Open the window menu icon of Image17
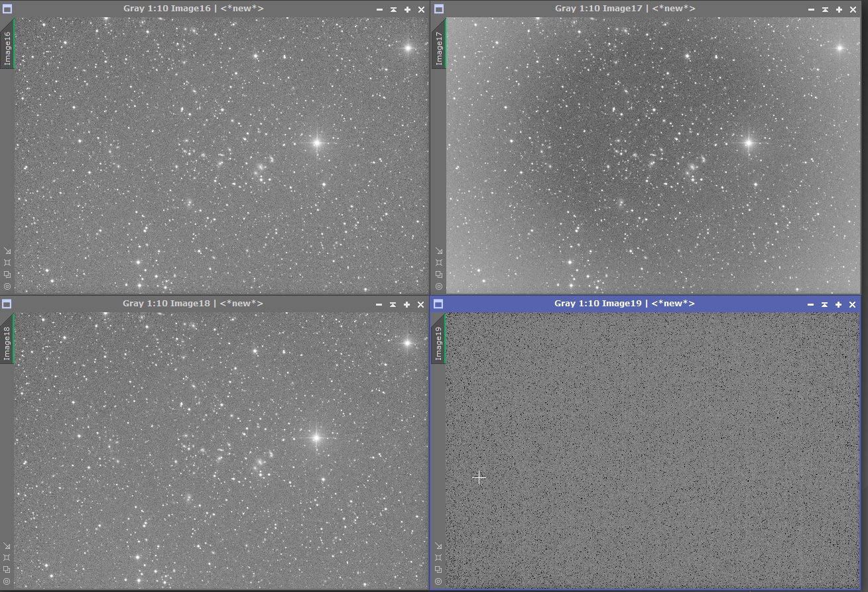The height and width of the screenshot is (592, 868). coord(438,9)
